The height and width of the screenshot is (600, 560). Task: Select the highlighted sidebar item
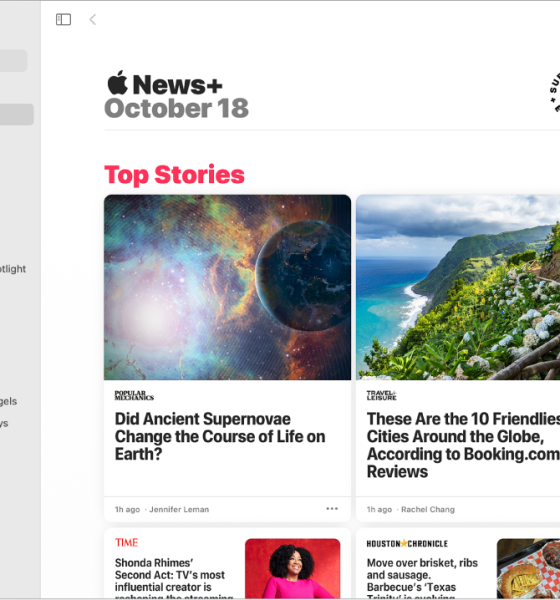pos(16,114)
